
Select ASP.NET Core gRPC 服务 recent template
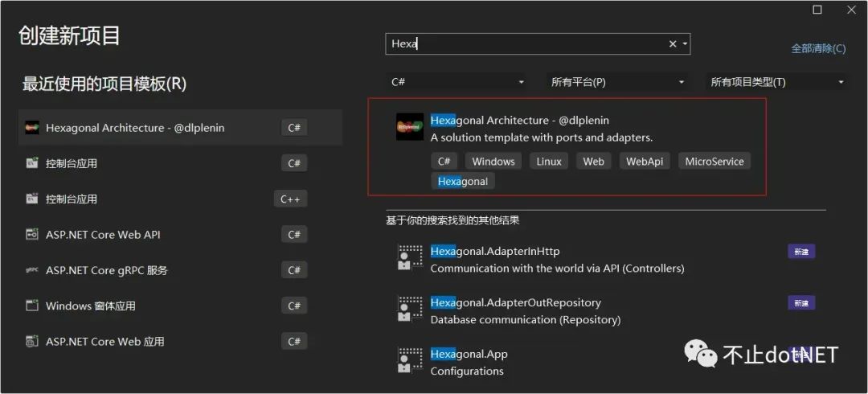(181, 270)
